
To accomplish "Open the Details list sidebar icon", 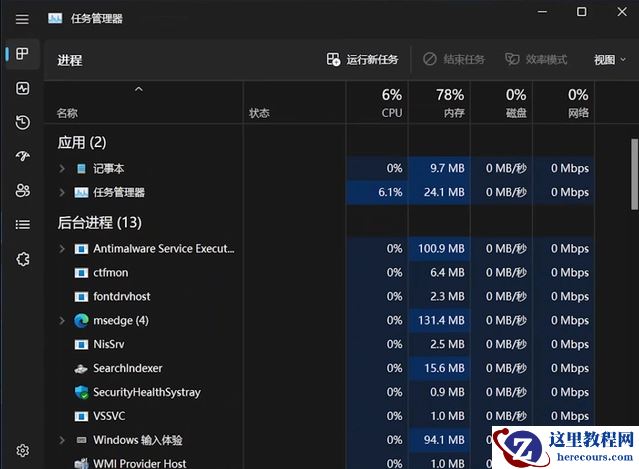I will pyautogui.click(x=22, y=225).
